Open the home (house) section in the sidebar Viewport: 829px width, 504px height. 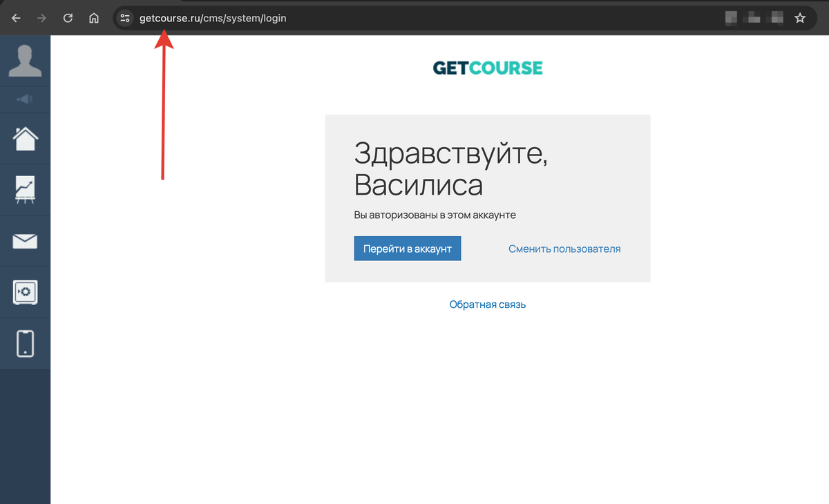point(26,139)
